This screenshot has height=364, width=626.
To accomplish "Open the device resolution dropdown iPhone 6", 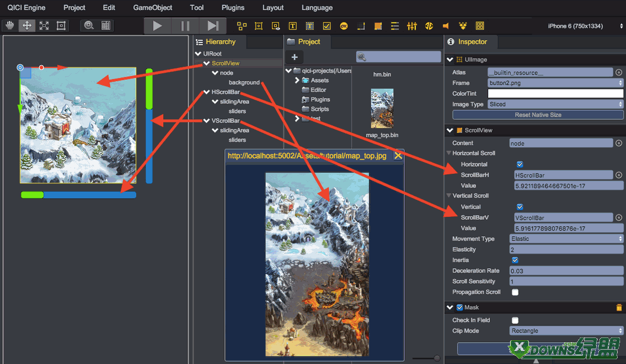I will 585,26.
